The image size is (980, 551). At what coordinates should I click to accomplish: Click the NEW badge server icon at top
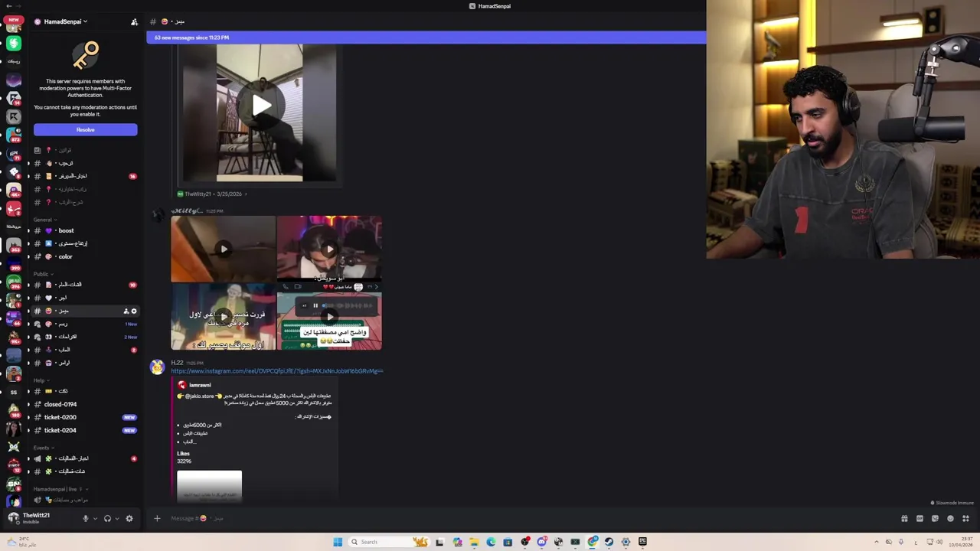[13, 25]
